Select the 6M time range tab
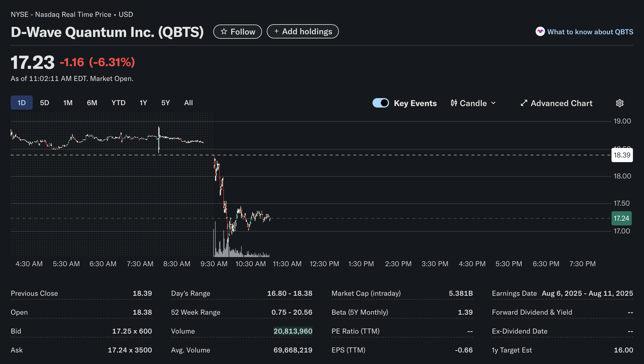Screen dimensions: 644x364 (x=92, y=103)
